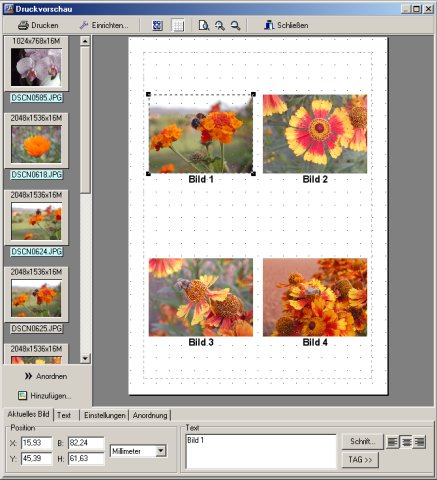
Task: Select the DSCN0618.JPG orange flower thumbnail
Action: 36,144
